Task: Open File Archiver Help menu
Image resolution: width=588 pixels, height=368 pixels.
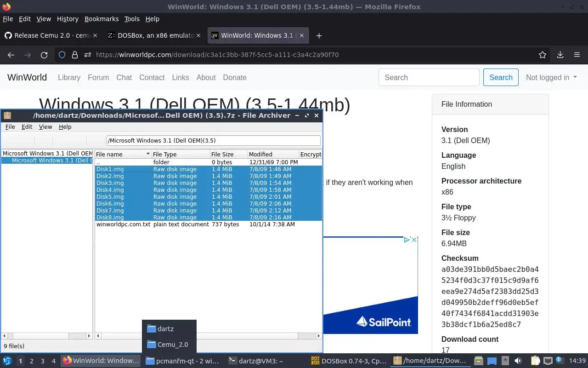Action: coord(65,127)
